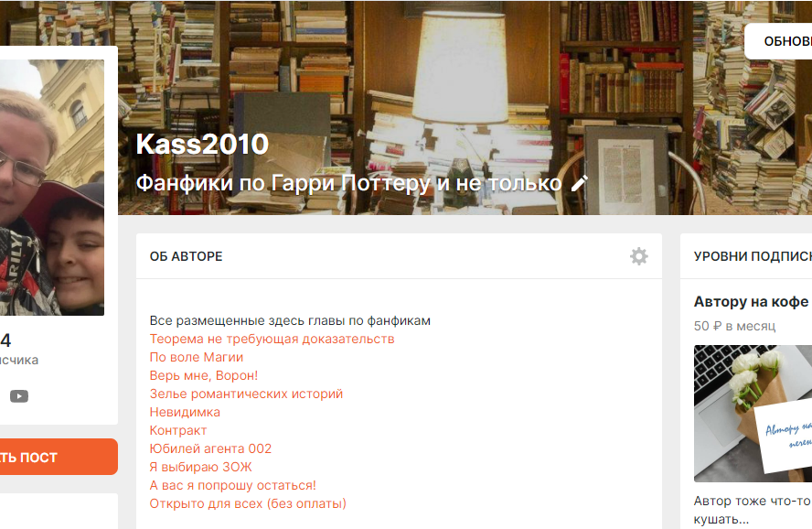Open the Автору на кофе subscription image
Image resolution: width=812 pixels, height=529 pixels.
pos(753,414)
